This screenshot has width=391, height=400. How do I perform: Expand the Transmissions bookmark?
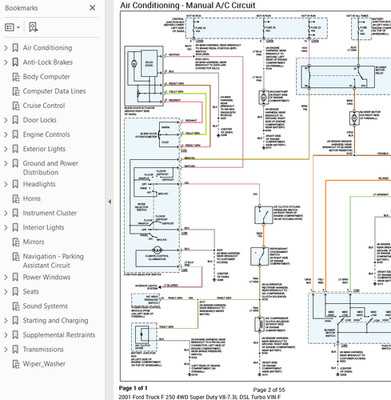[x=5, y=349]
